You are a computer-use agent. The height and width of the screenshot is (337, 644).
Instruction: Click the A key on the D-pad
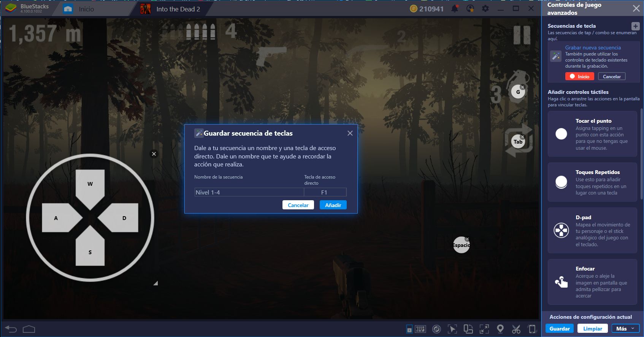point(62,218)
